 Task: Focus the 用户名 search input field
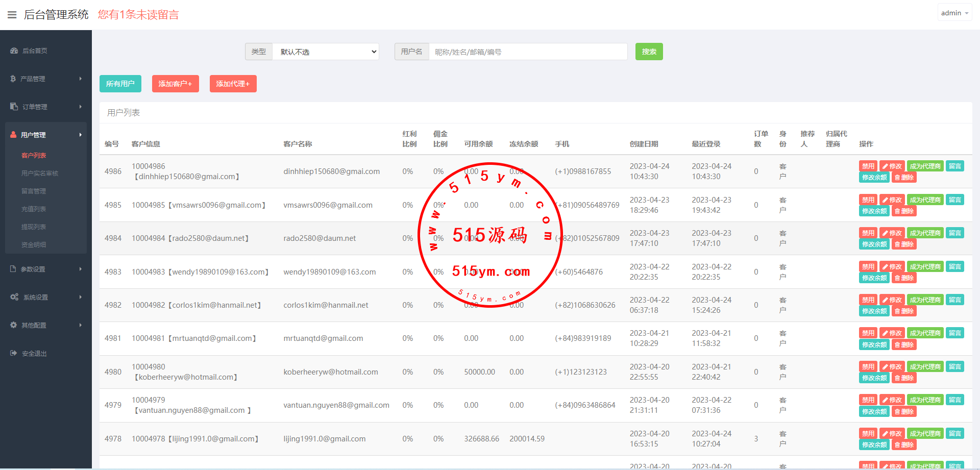click(x=528, y=52)
